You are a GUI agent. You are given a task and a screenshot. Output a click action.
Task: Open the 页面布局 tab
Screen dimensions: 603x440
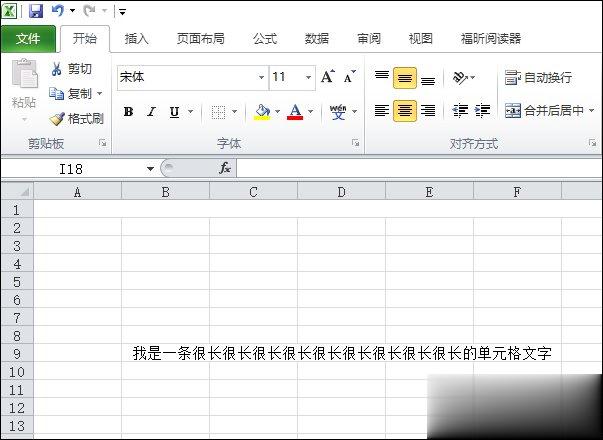tap(200, 38)
